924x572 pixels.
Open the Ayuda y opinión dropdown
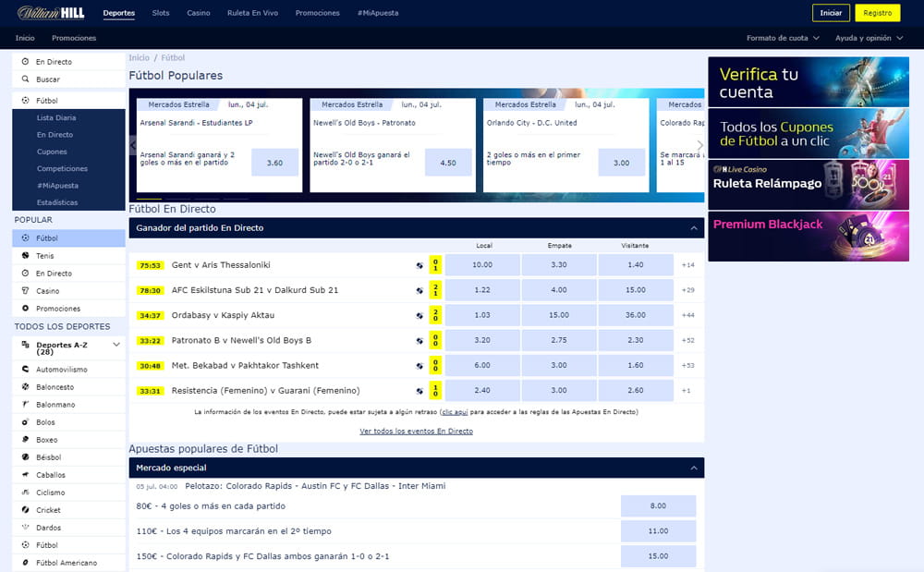click(x=869, y=38)
